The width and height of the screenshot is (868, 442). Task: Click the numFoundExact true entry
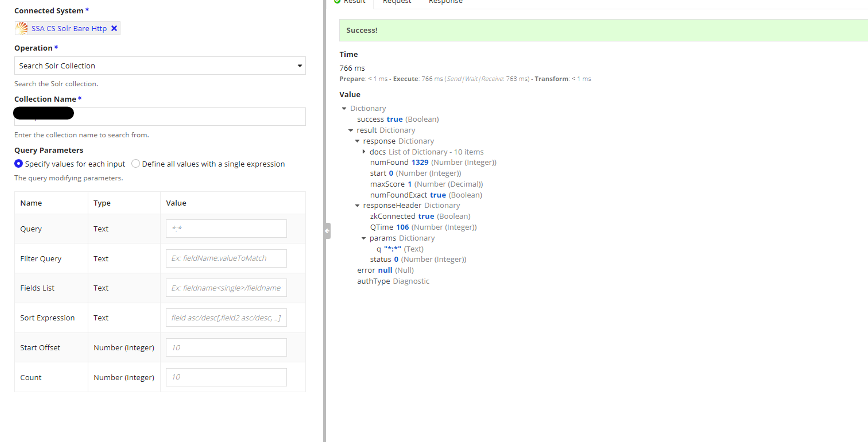426,195
